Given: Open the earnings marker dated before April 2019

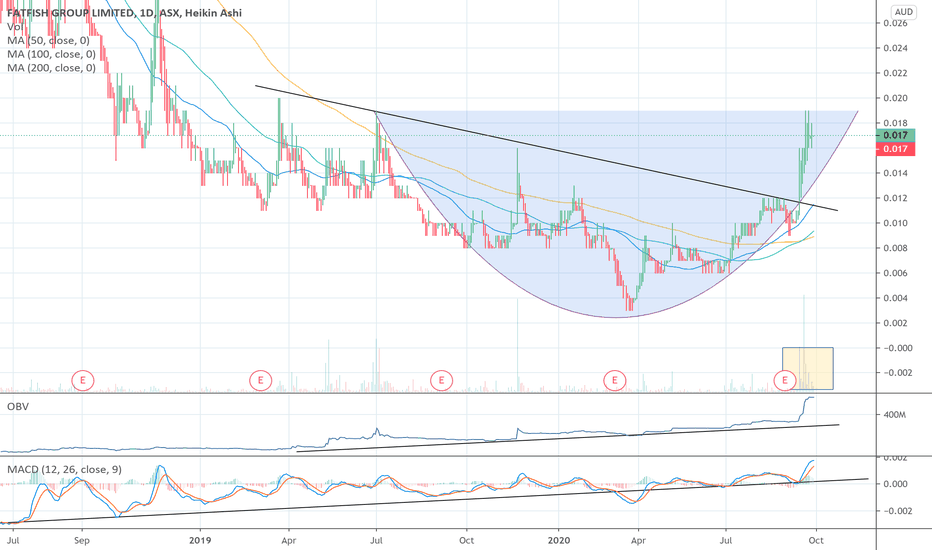Looking at the screenshot, I should click(260, 379).
